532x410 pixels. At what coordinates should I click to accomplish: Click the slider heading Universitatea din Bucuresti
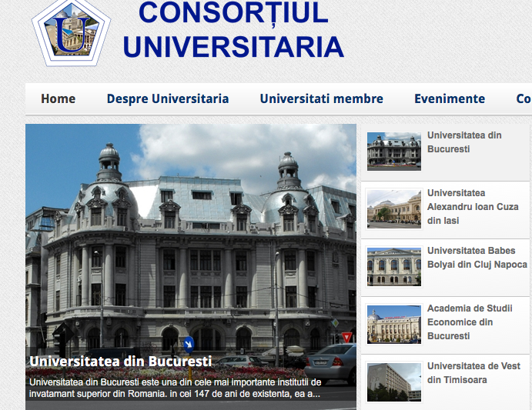[x=120, y=361]
